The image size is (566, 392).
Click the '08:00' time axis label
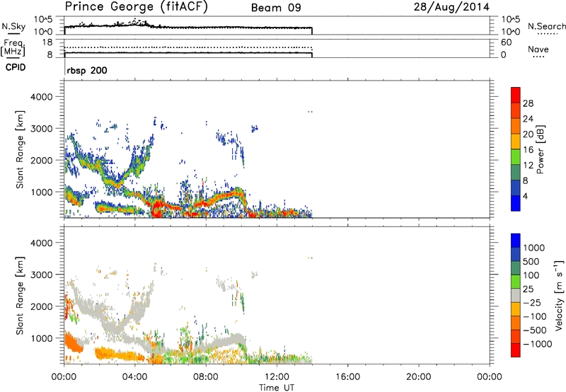[206, 377]
